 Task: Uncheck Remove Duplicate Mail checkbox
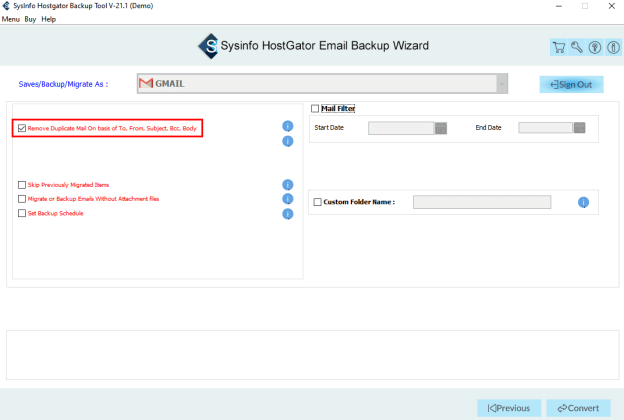[x=22, y=128]
